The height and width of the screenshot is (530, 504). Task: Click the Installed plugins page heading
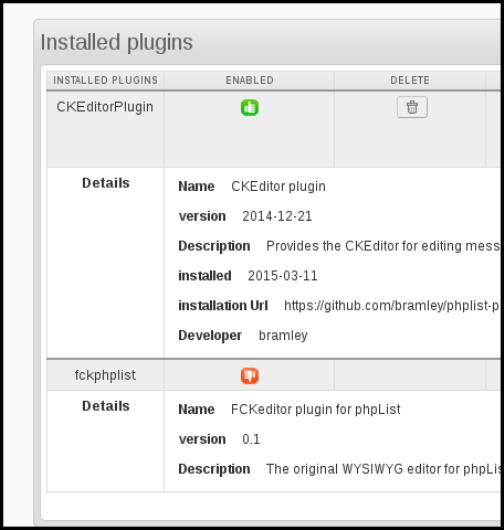point(117,43)
